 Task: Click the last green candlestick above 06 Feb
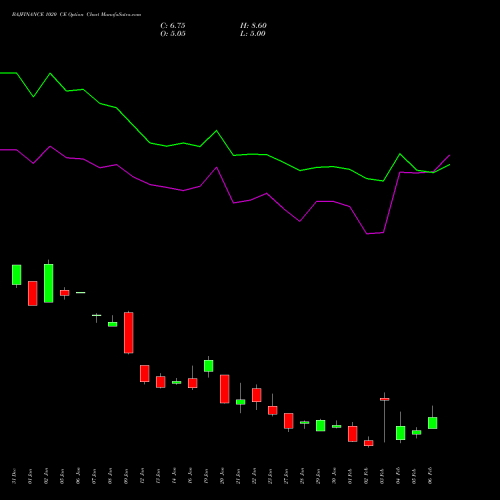click(433, 423)
